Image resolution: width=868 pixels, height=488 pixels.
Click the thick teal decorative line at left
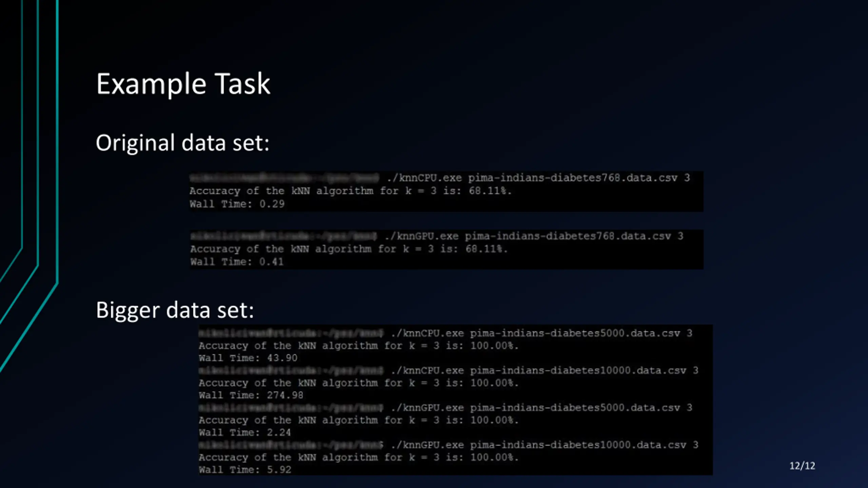pyautogui.click(x=57, y=142)
